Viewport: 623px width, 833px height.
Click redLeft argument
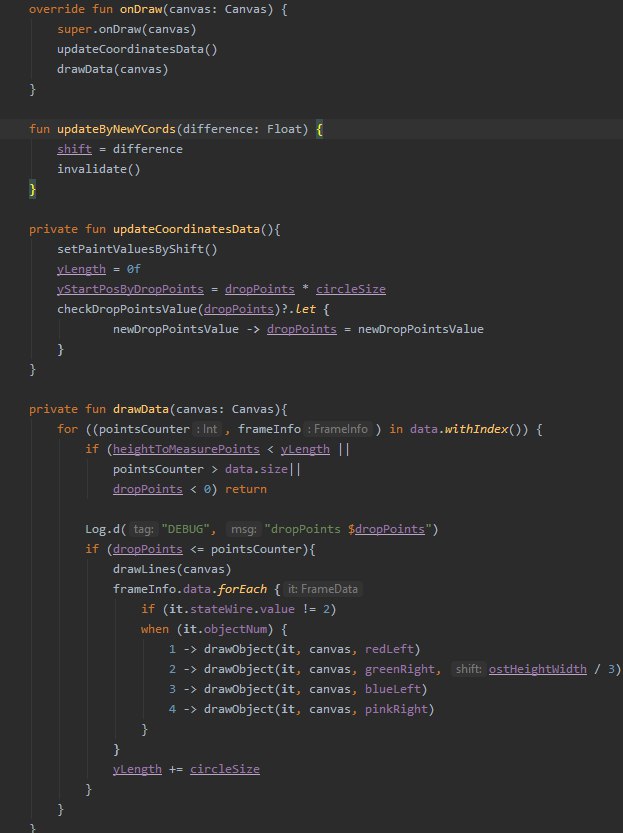pyautogui.click(x=389, y=649)
